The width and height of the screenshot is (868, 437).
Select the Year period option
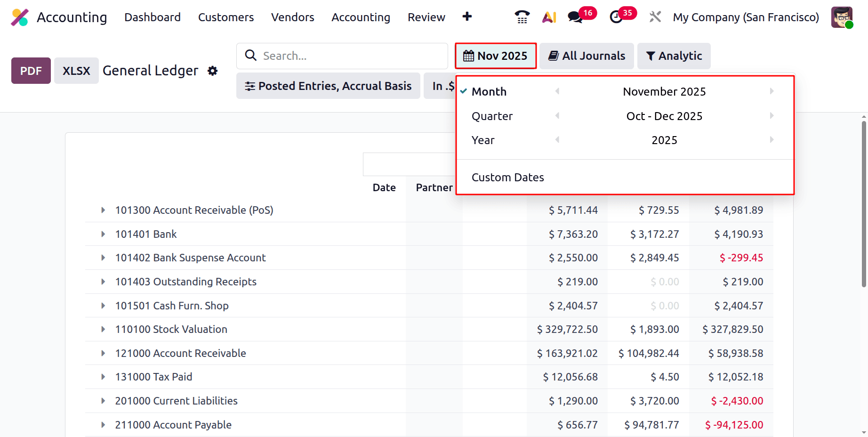coord(483,140)
